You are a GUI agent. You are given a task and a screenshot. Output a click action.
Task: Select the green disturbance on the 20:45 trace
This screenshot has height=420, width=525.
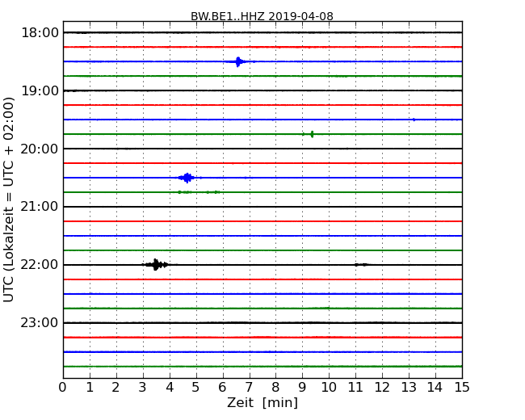pos(199,192)
